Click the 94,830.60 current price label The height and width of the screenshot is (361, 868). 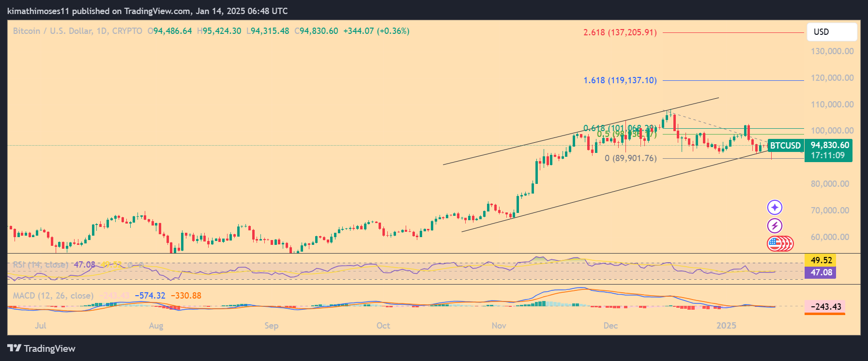pos(830,145)
